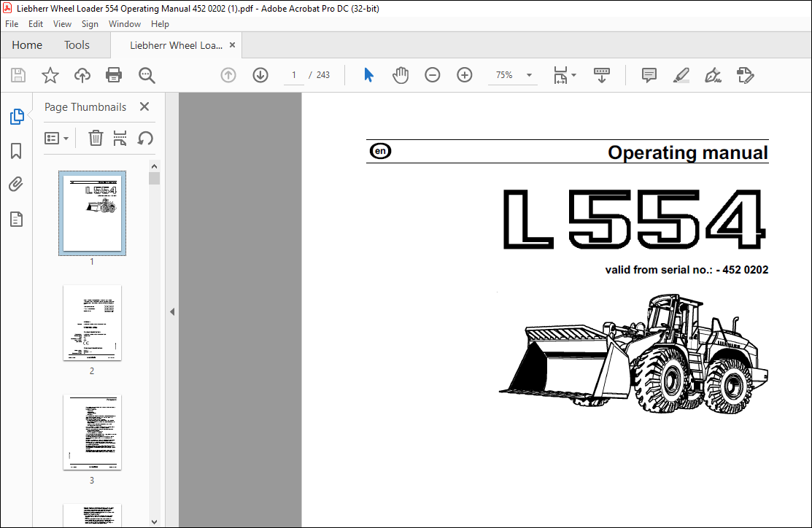Click the wheel loader illustration
This screenshot has height=528, width=812.
[633, 354]
